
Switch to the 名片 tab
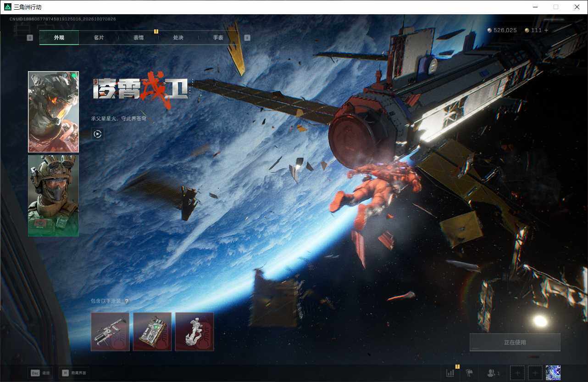point(99,38)
